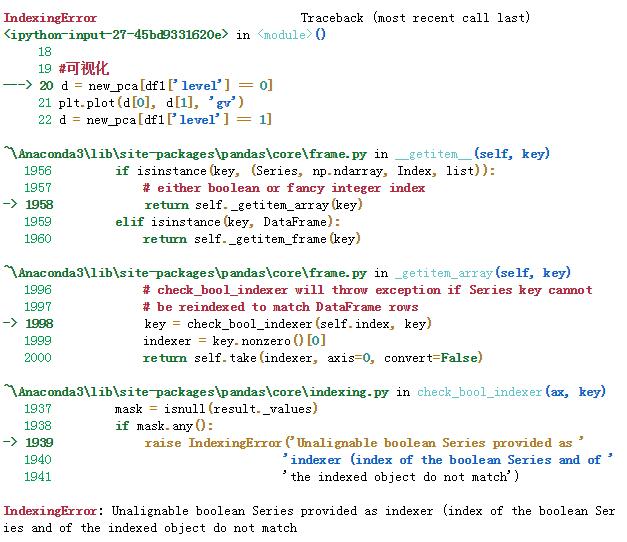Click line 1940 string 'indexer (index of the boolean Series and of'
The height and width of the screenshot is (542, 627).
[447, 460]
